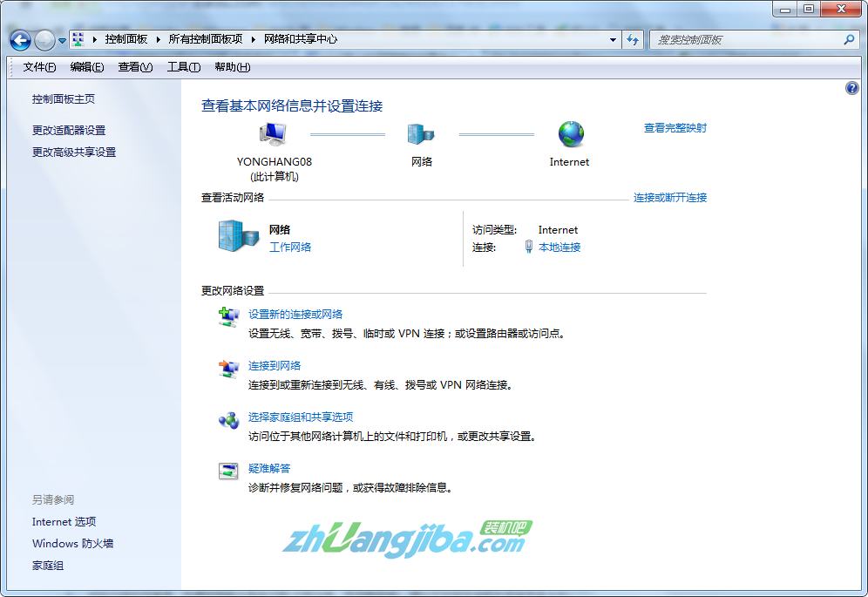Click the 本地连接 connection link
The image size is (868, 597).
(559, 248)
